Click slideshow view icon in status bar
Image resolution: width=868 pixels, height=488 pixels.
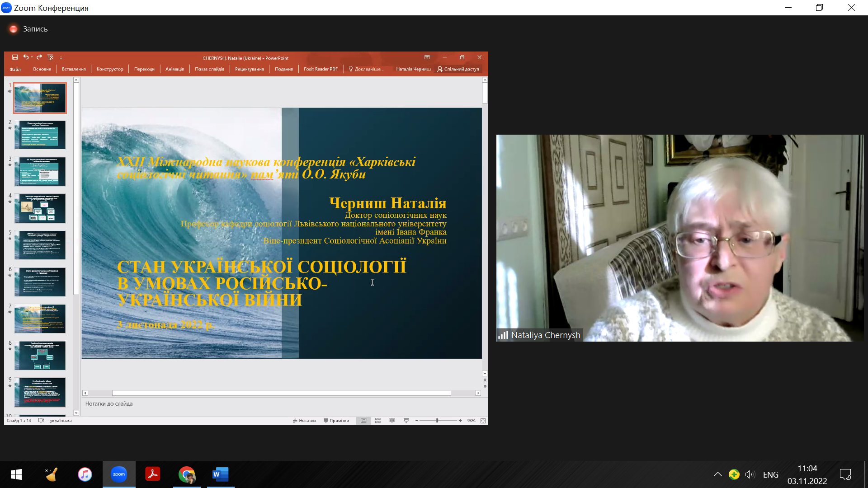[406, 421]
